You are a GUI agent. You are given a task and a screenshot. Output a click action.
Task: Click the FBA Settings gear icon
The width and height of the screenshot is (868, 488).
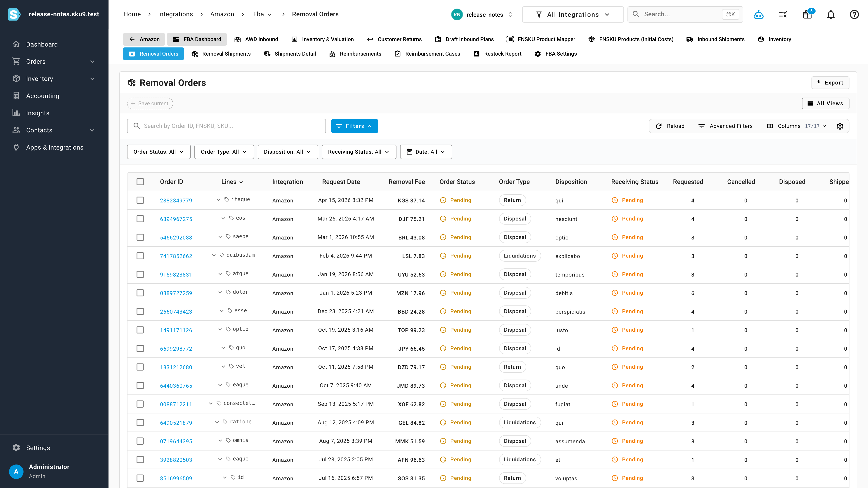538,54
